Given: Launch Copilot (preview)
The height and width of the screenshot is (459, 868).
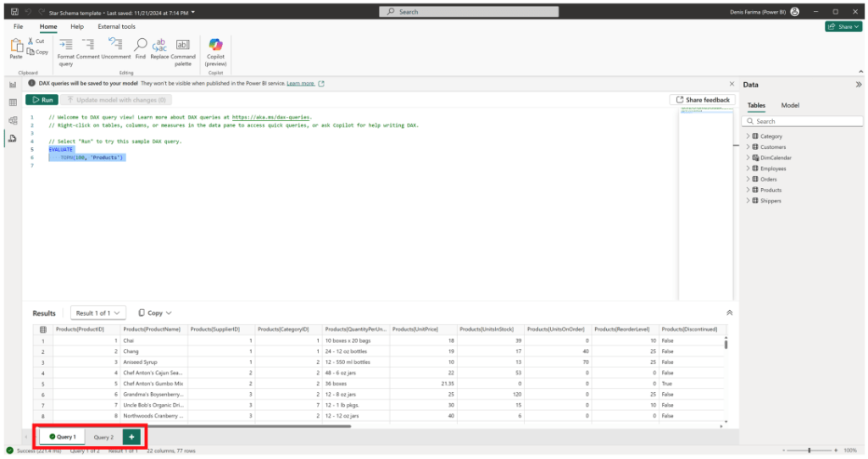Looking at the screenshot, I should click(x=215, y=45).
